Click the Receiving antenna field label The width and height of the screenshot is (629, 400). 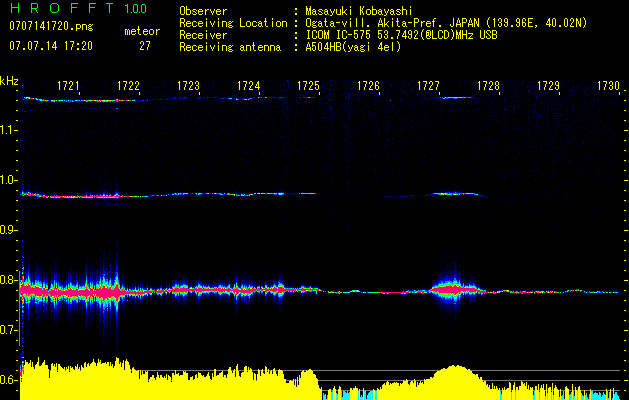[230, 47]
